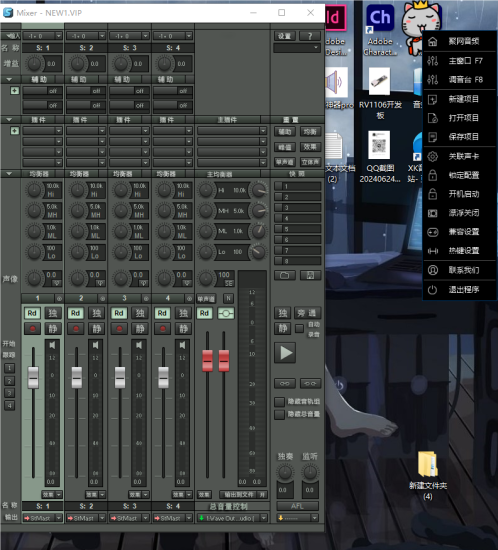Click the red master left fader
This screenshot has height=550, width=498.
point(207,361)
